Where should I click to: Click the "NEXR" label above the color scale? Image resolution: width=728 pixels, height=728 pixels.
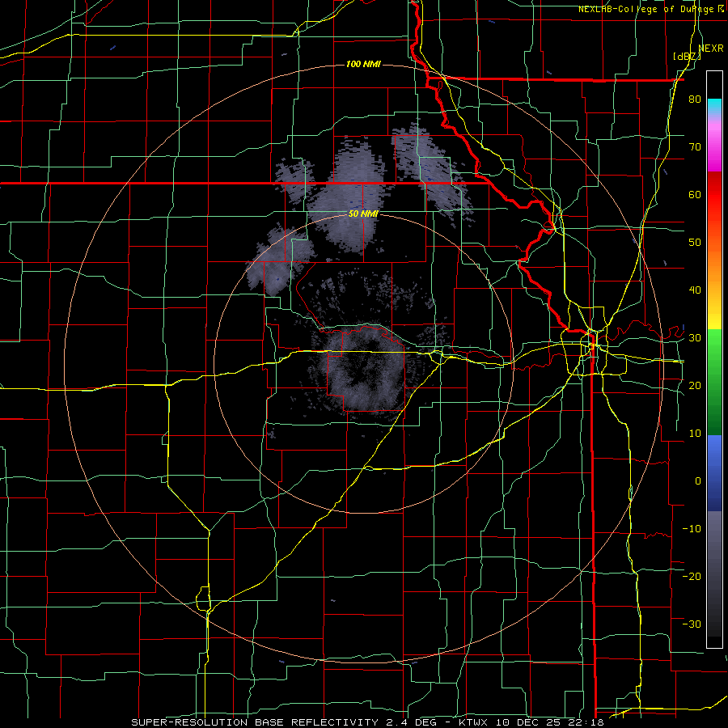[711, 49]
